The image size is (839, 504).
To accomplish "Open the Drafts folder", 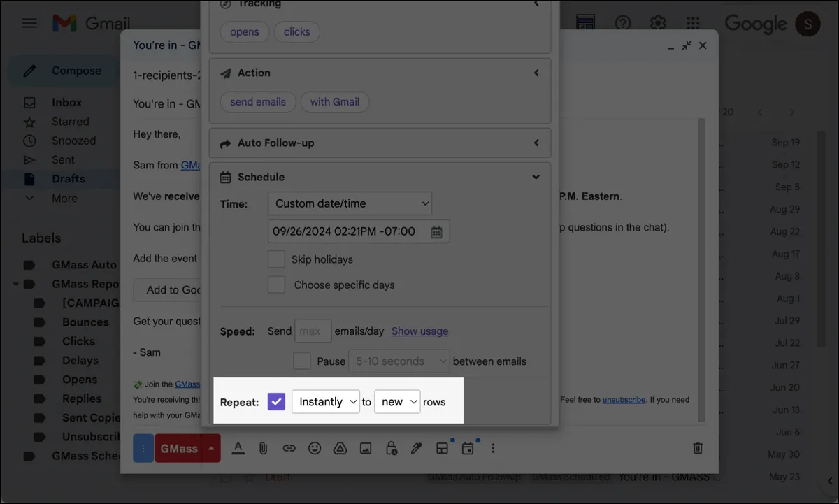I will pyautogui.click(x=68, y=179).
